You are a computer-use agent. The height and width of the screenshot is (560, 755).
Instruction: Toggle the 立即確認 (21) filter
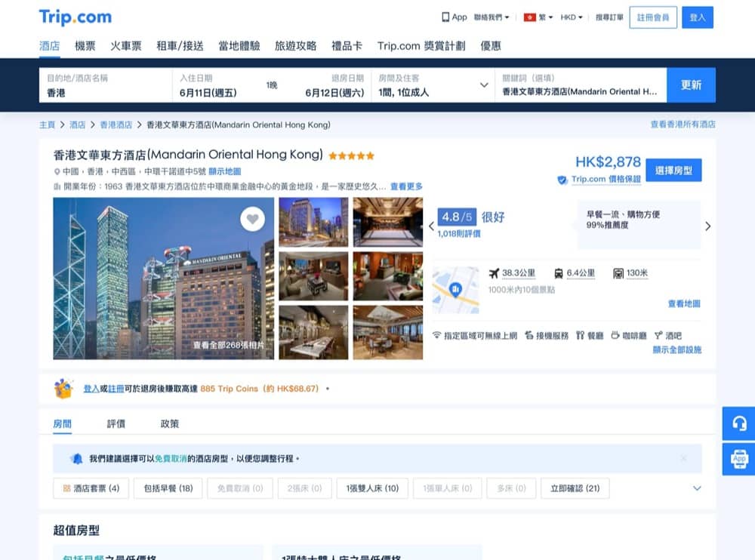(575, 488)
